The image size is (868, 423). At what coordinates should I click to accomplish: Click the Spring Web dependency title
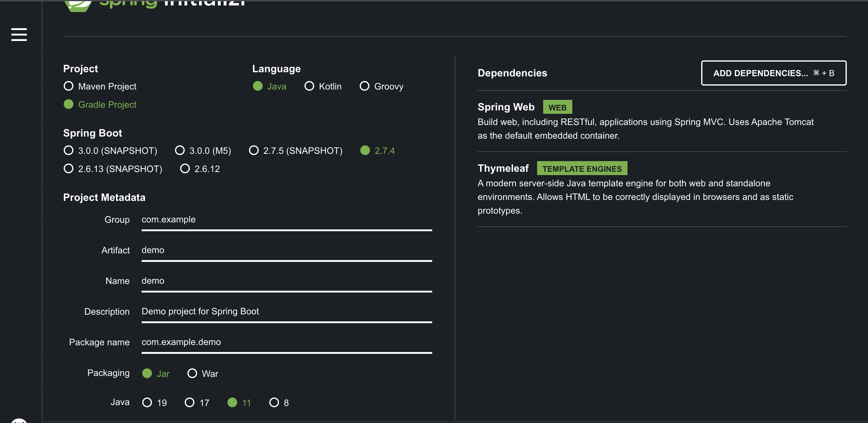pyautogui.click(x=506, y=107)
